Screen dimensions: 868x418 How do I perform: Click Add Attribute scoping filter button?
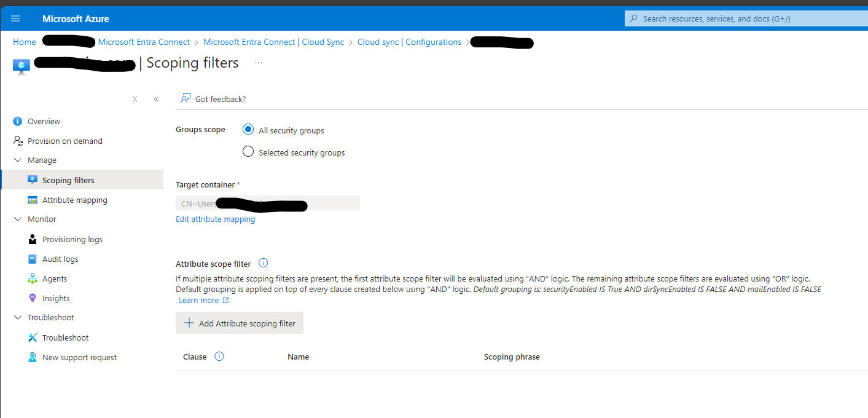click(x=240, y=323)
